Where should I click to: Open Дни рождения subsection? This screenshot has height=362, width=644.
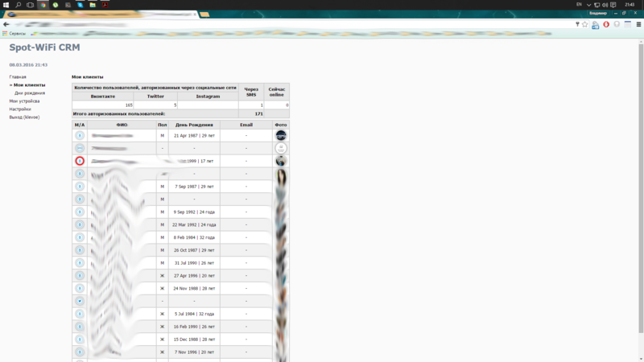coord(30,93)
